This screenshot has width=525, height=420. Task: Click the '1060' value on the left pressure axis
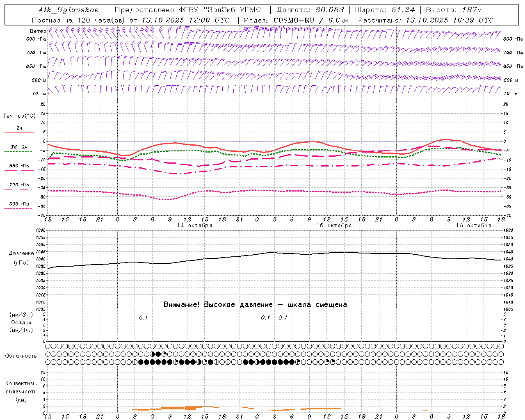41,231
